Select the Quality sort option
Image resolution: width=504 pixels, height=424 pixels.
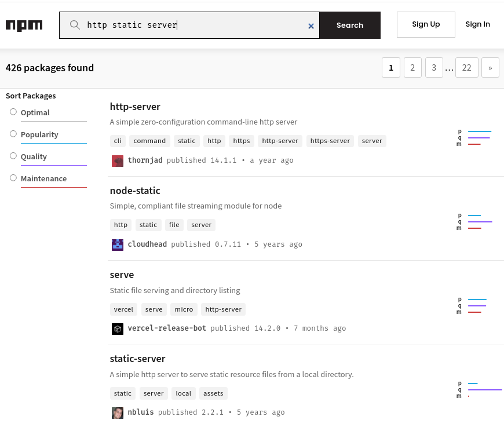click(x=13, y=156)
